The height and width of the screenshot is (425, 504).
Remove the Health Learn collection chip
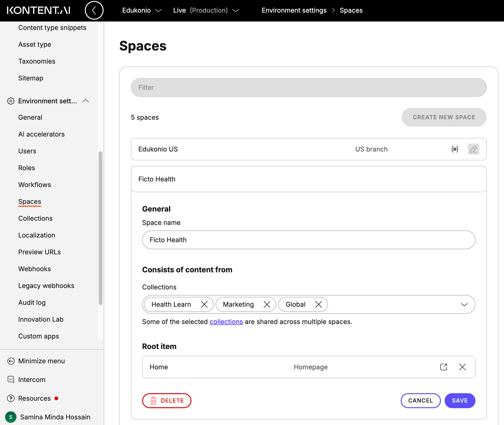click(x=204, y=304)
